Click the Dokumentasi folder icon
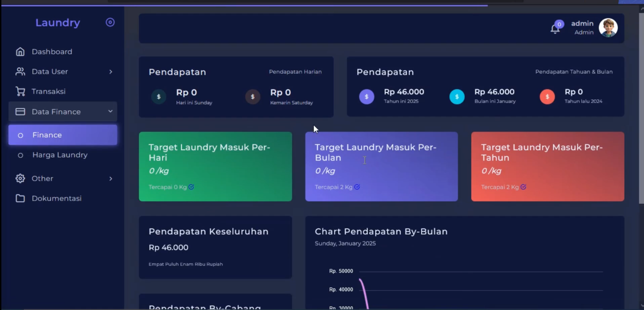The height and width of the screenshot is (310, 644). [20, 198]
